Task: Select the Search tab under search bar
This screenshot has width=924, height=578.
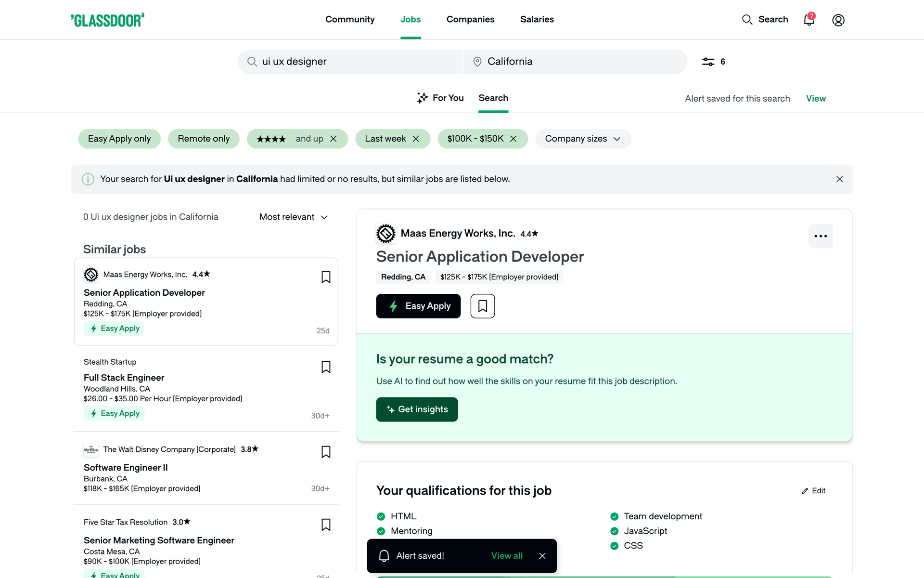Action: tap(493, 98)
